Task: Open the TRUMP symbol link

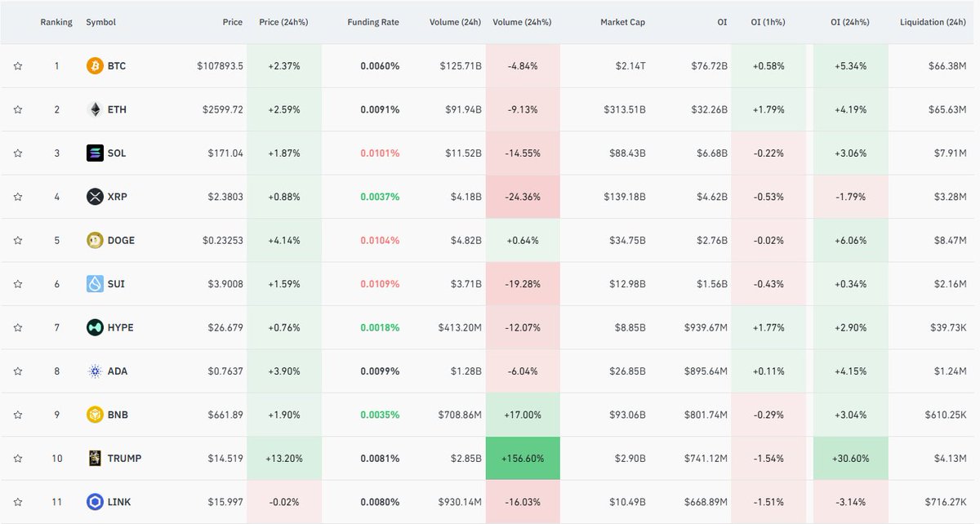Action: pos(124,459)
